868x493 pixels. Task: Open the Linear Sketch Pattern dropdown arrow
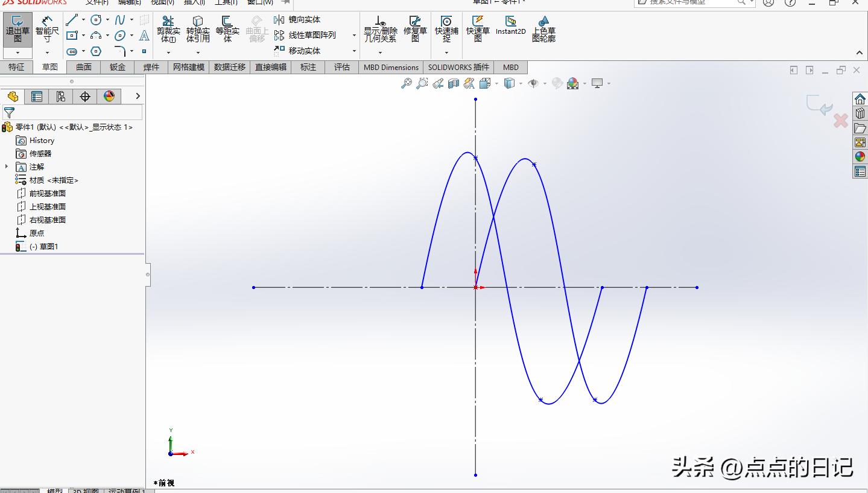click(354, 36)
